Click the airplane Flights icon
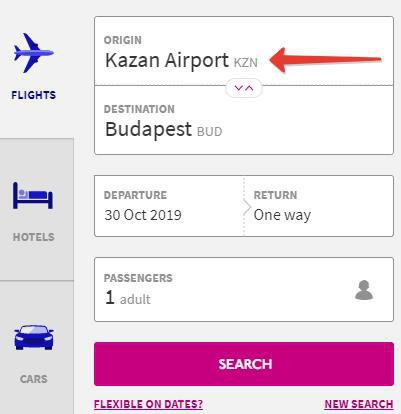The height and width of the screenshot is (414, 401). pyautogui.click(x=34, y=53)
